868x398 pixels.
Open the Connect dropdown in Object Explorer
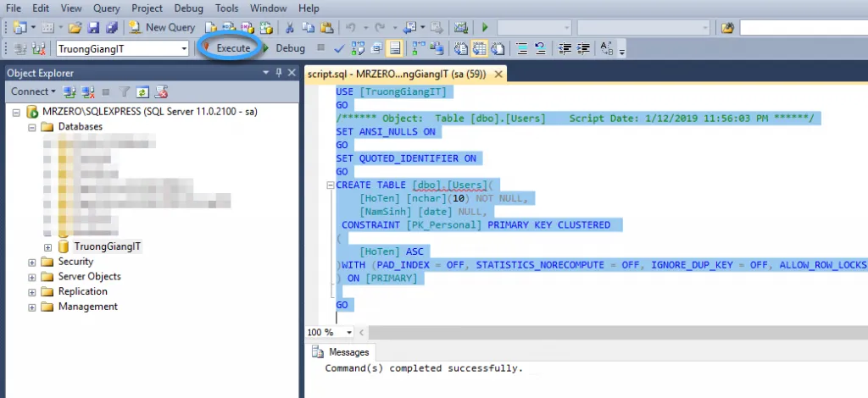point(33,91)
